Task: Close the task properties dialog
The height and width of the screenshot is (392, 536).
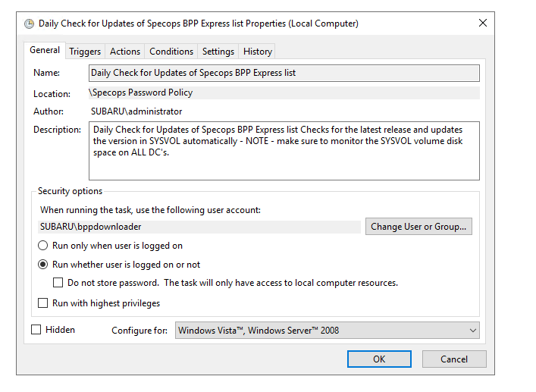Action: tap(483, 23)
